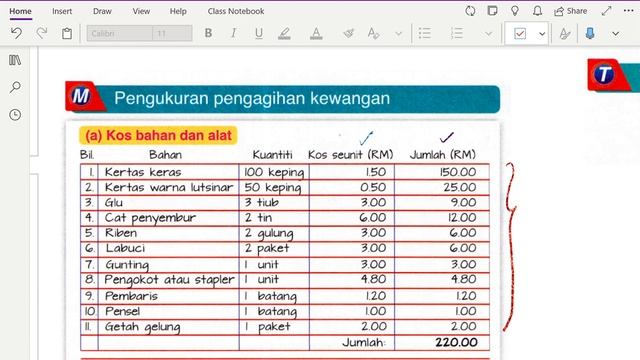This screenshot has height=360, width=640.
Task: Expand paragraph options chevron
Action: (x=489, y=33)
